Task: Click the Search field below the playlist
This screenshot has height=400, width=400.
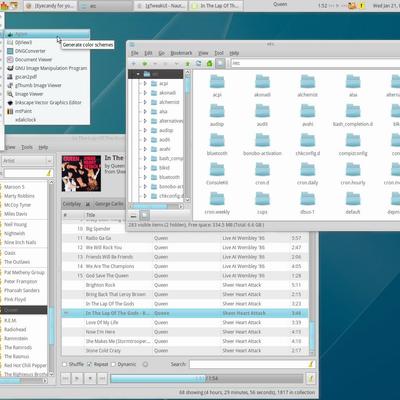Action: point(252,364)
